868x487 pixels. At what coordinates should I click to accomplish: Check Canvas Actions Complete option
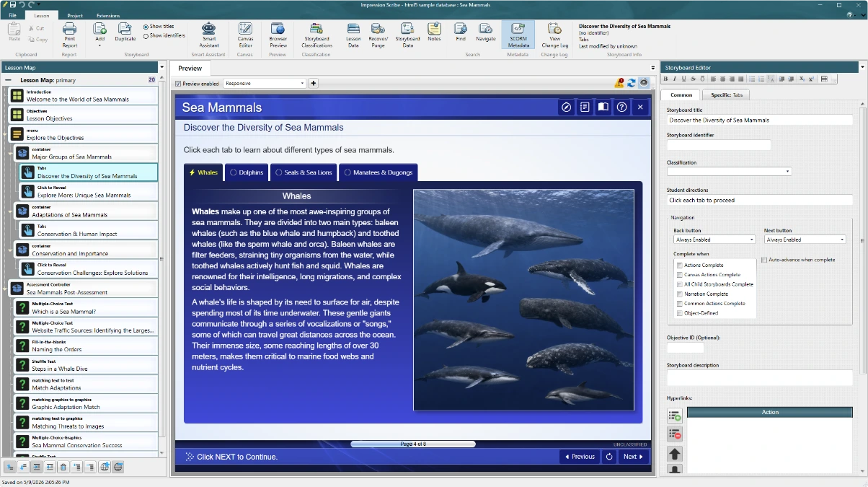coord(679,275)
